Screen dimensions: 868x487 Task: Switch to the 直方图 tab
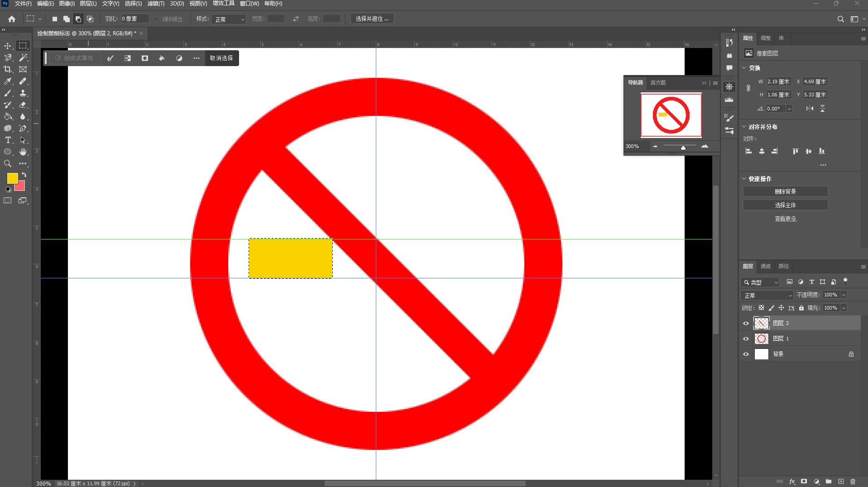[x=658, y=82]
